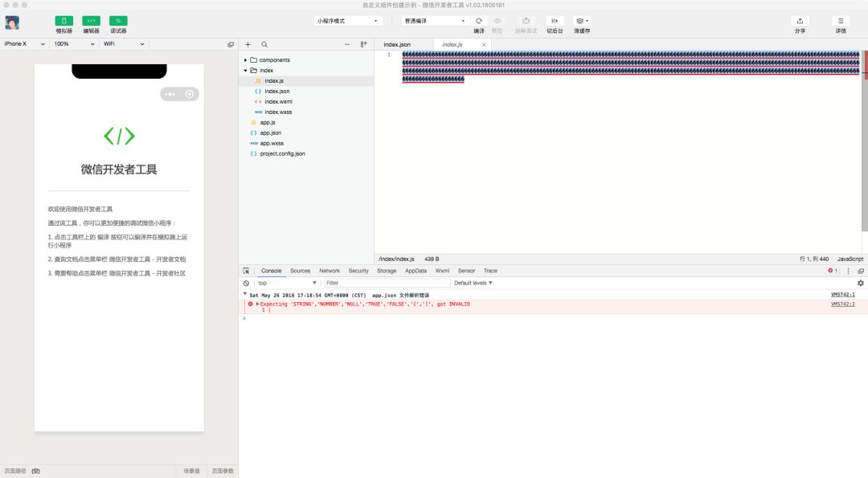Click the red error count indicator

pyautogui.click(x=833, y=271)
